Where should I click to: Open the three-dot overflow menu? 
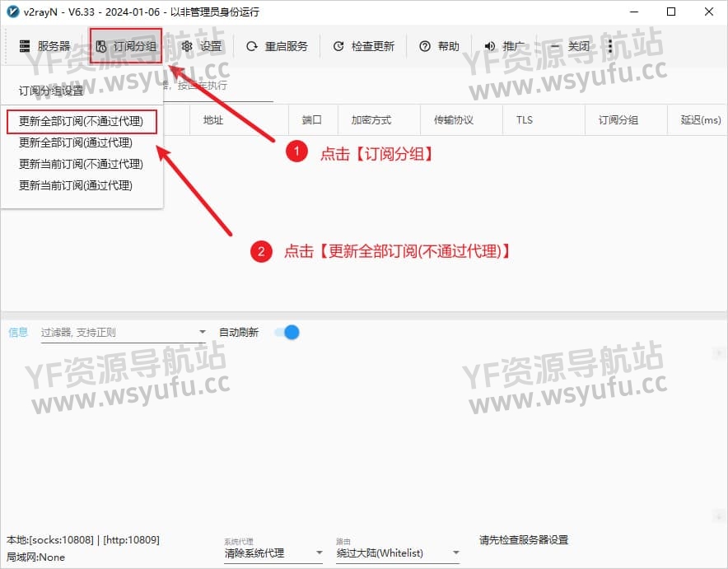click(x=609, y=46)
